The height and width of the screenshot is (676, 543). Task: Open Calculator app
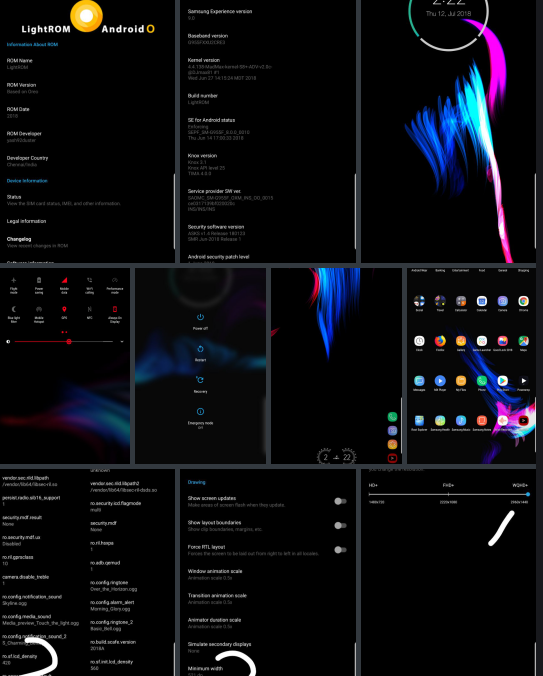[461, 301]
